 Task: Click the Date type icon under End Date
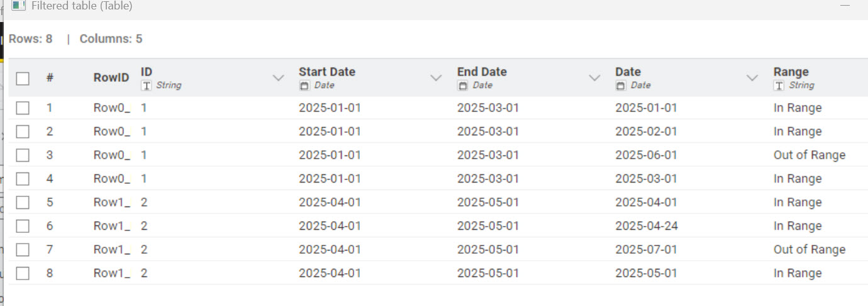pyautogui.click(x=462, y=86)
